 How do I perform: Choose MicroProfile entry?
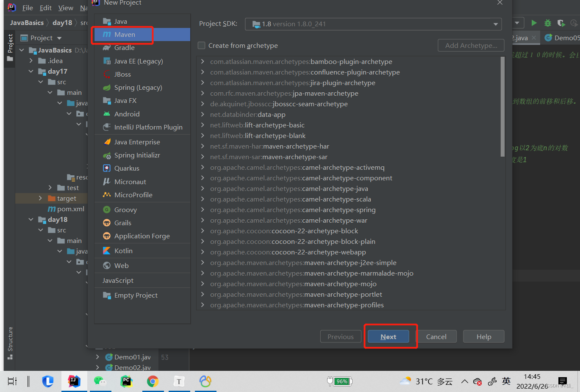tap(142, 195)
